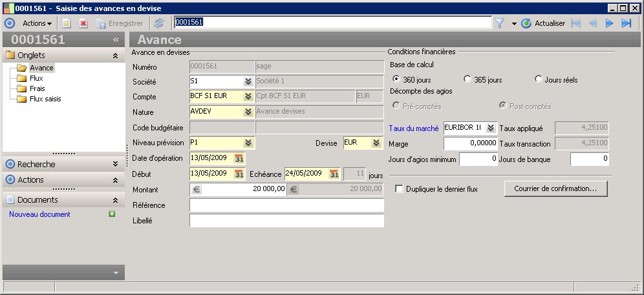Collapse the Onglets panel
This screenshot has height=295, width=644.
pos(115,56)
